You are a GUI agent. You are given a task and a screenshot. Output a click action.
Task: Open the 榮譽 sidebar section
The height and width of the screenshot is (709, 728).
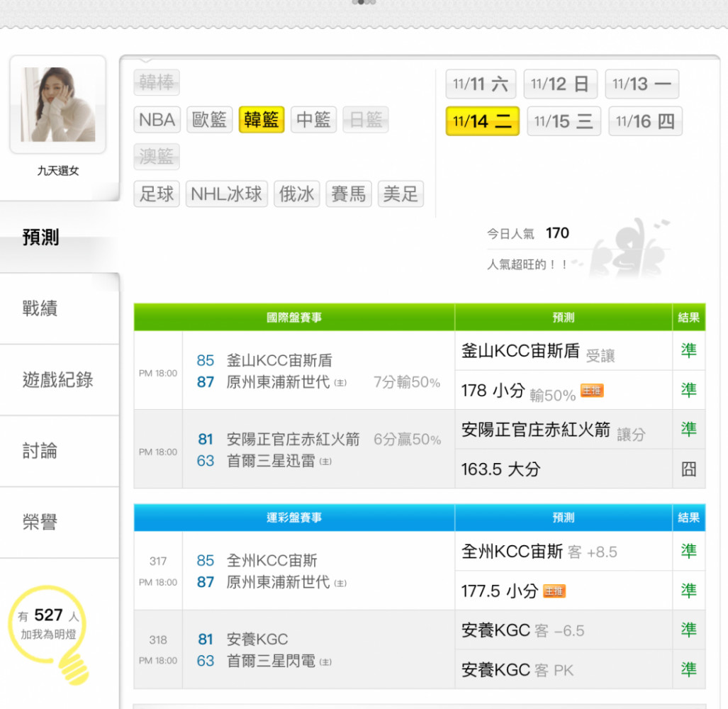(40, 523)
